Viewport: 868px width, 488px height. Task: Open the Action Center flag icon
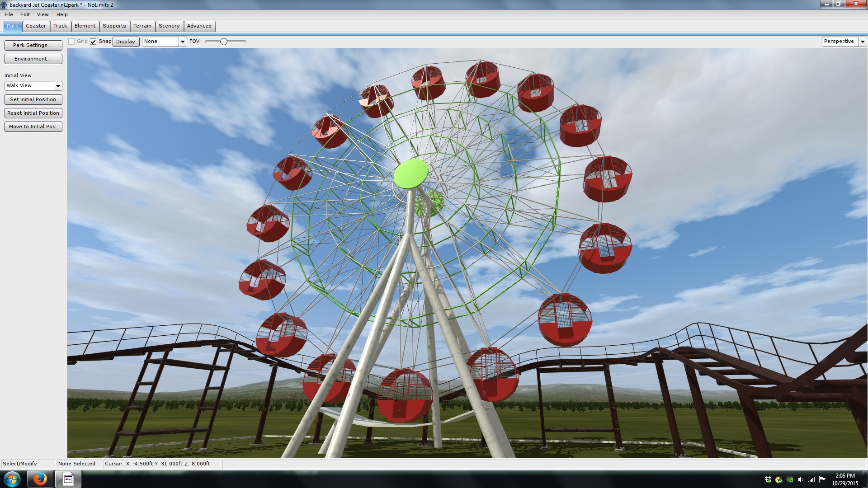coord(822,479)
